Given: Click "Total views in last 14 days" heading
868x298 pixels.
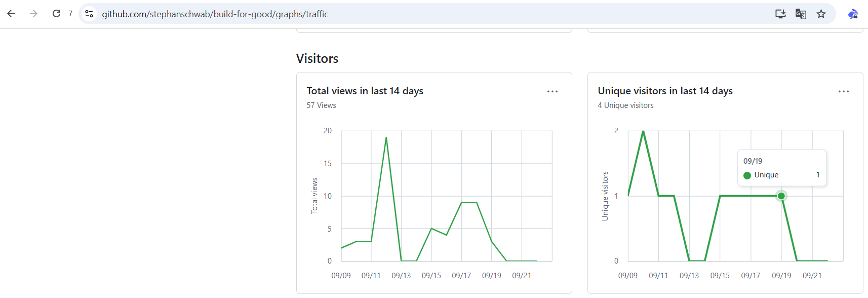Looking at the screenshot, I should [365, 91].
